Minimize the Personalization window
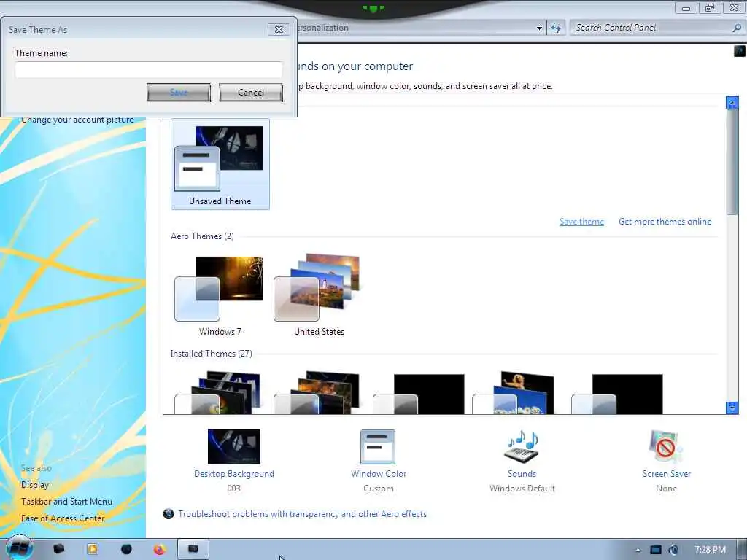The width and height of the screenshot is (747, 560). point(686,7)
